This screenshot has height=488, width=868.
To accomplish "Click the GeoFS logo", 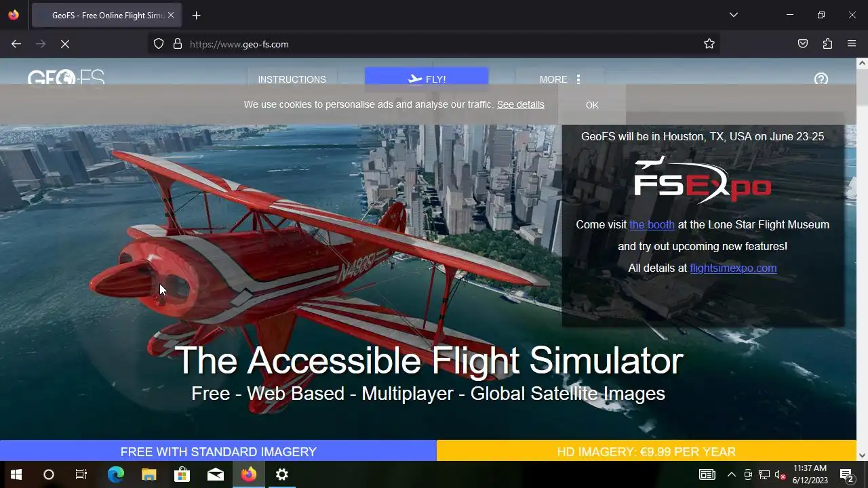I will coord(66,79).
